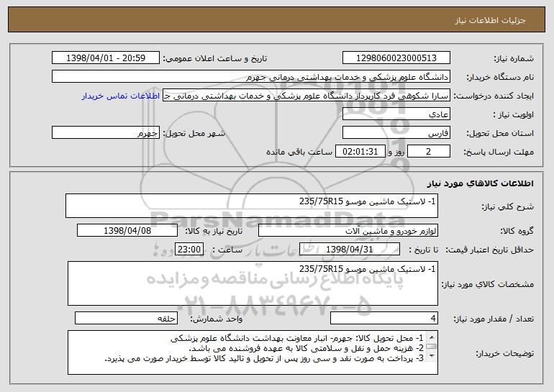
Task: Open the buyer contact information link
Action: click(x=120, y=96)
